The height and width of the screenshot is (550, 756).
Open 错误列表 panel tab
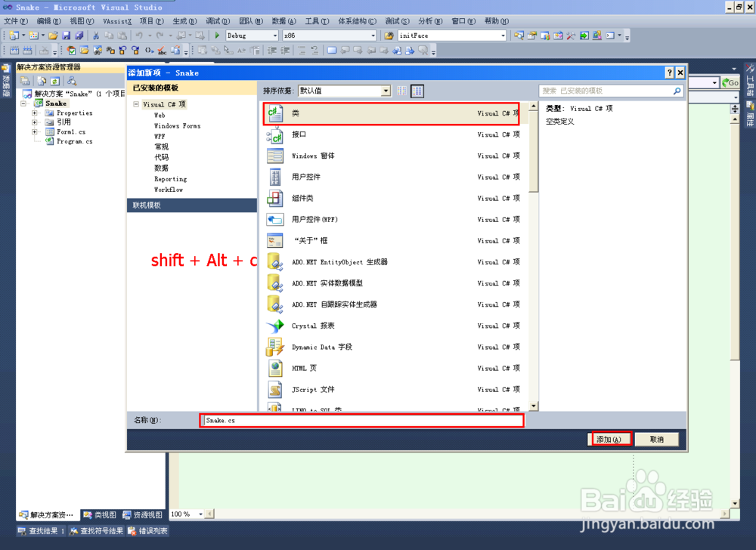[148, 531]
